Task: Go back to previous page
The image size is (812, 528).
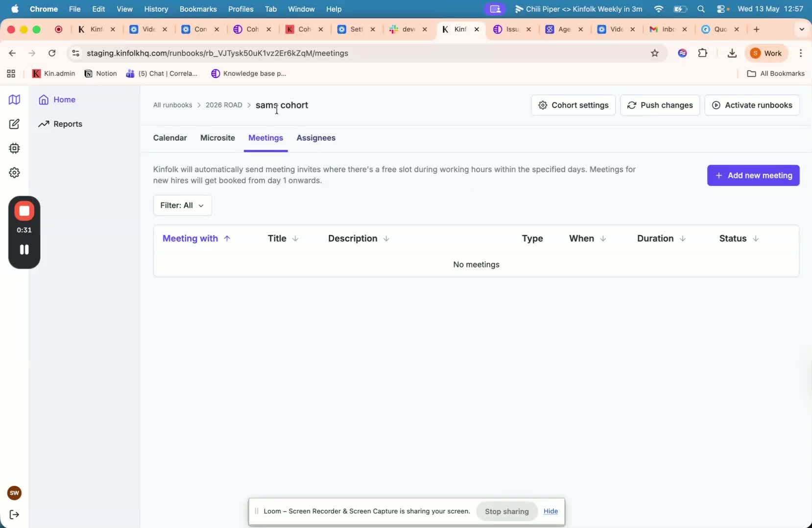Action: [x=12, y=53]
